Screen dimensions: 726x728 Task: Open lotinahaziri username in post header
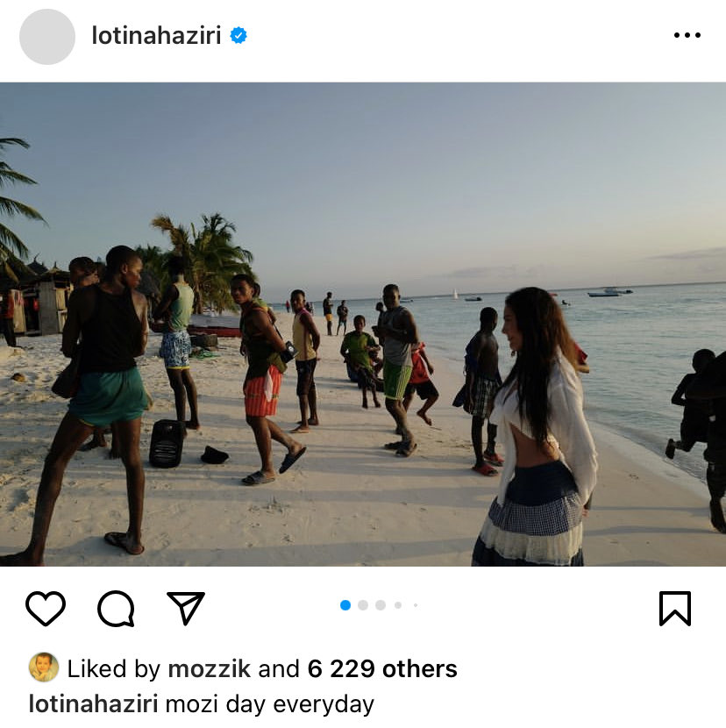(x=156, y=35)
